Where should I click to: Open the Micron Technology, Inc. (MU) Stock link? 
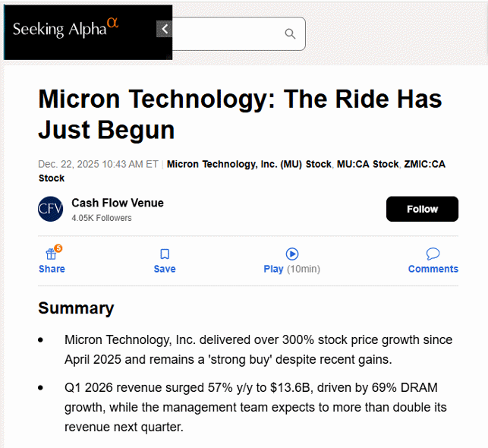(x=249, y=164)
